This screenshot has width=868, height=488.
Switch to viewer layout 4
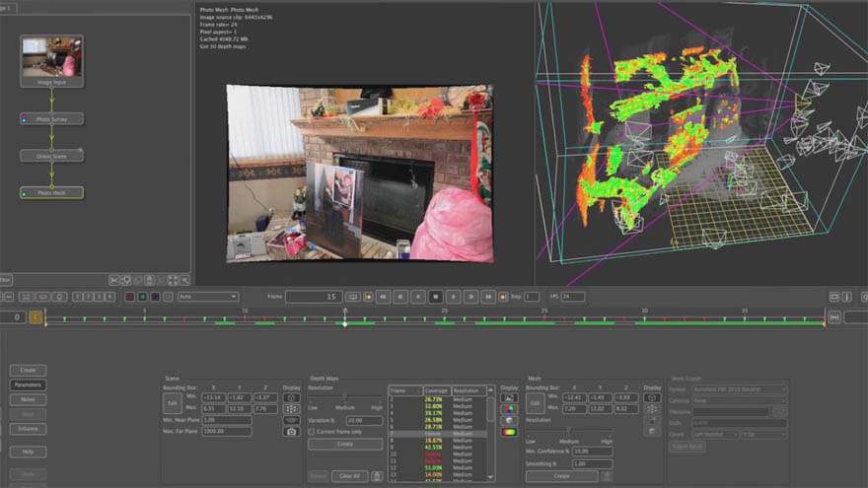pyautogui.click(x=109, y=297)
